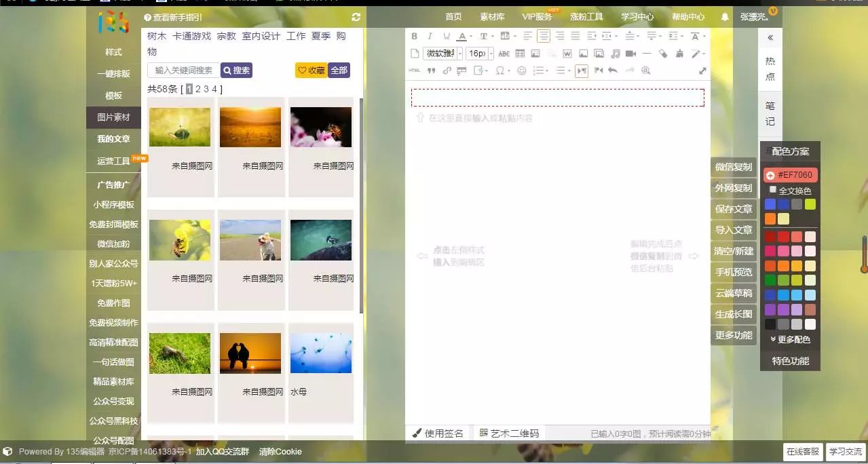Select the insert music icon
868x464 pixels.
point(616,53)
